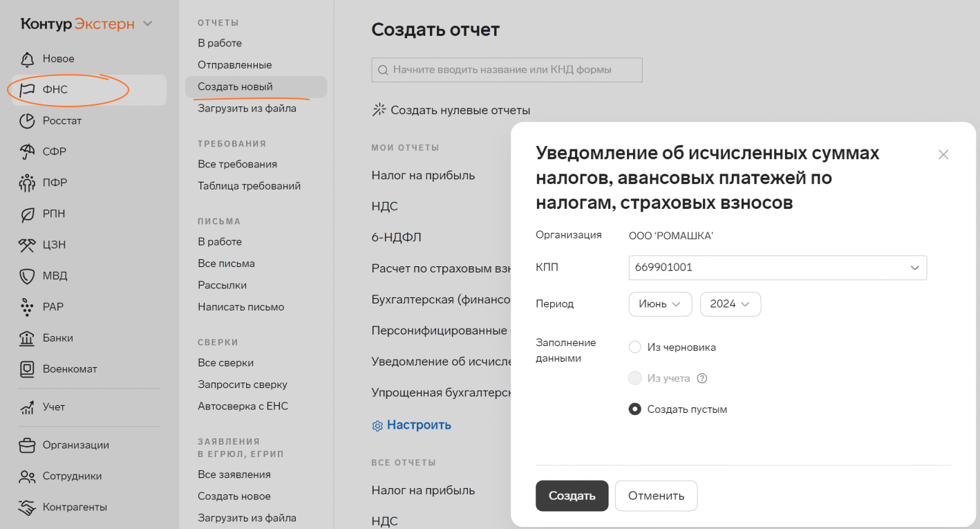The height and width of the screenshot is (529, 980).
Task: Open ЦЗН crossed hammers icon
Action: [27, 245]
